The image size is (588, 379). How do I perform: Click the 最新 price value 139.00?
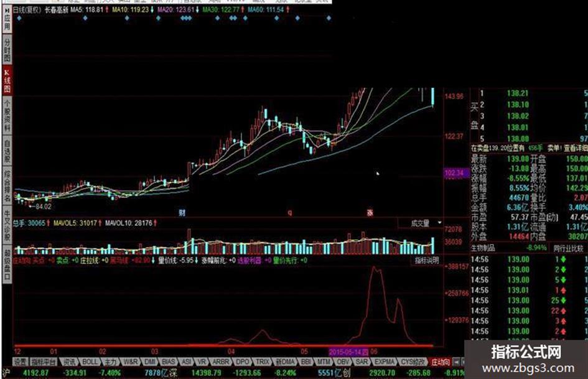click(x=518, y=159)
